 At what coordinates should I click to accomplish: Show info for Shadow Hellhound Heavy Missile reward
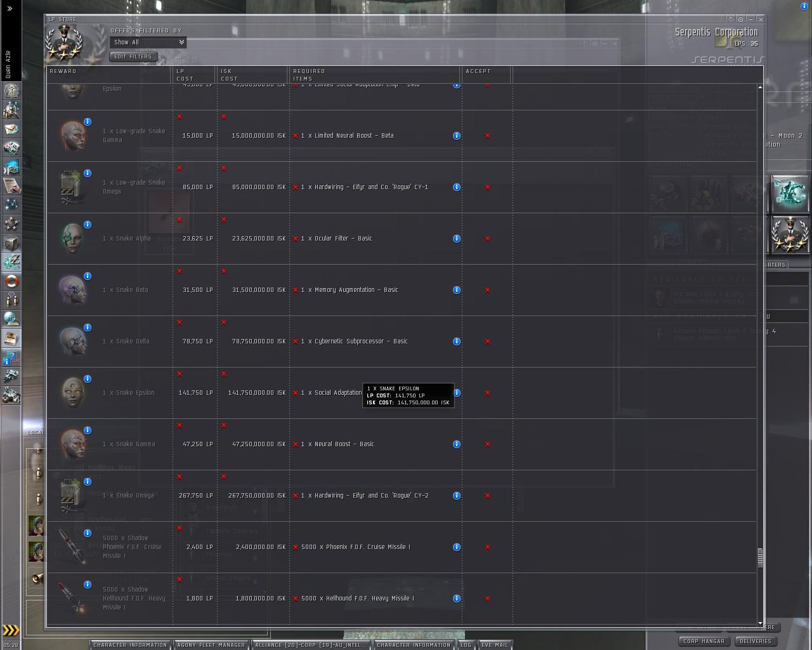(x=88, y=585)
